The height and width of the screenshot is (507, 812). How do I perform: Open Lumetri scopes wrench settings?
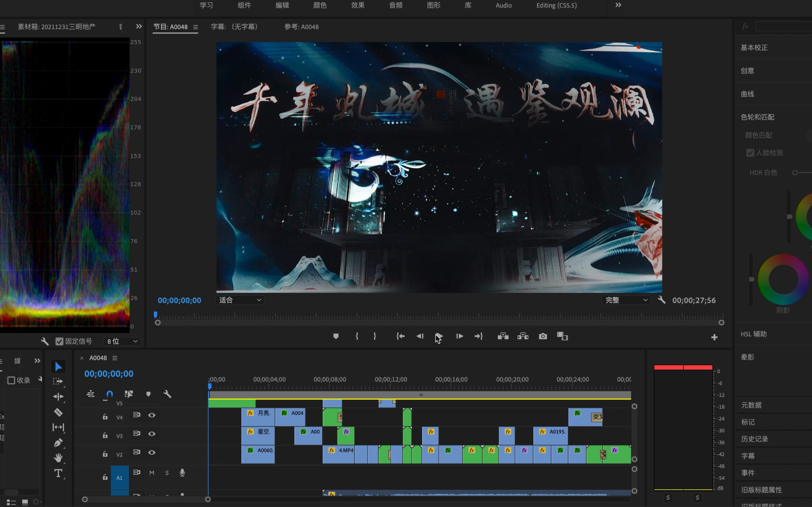tap(44, 341)
